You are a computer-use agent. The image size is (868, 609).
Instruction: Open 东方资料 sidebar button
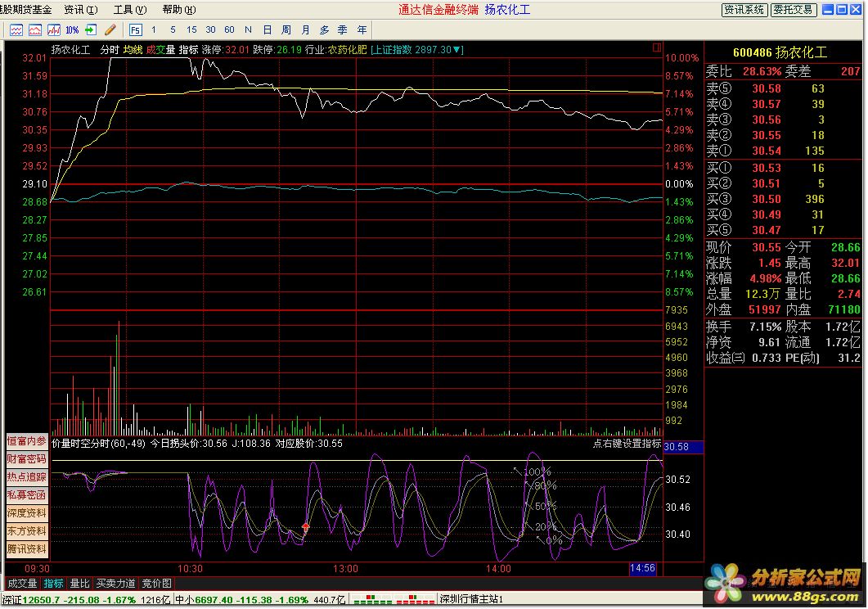pyautogui.click(x=26, y=531)
